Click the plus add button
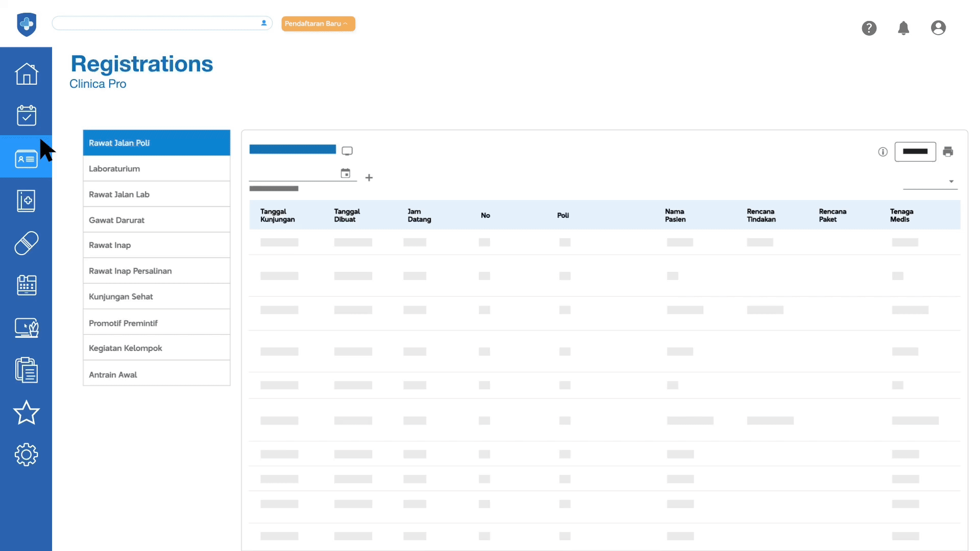Viewport: 980px width, 551px height. coord(369,178)
